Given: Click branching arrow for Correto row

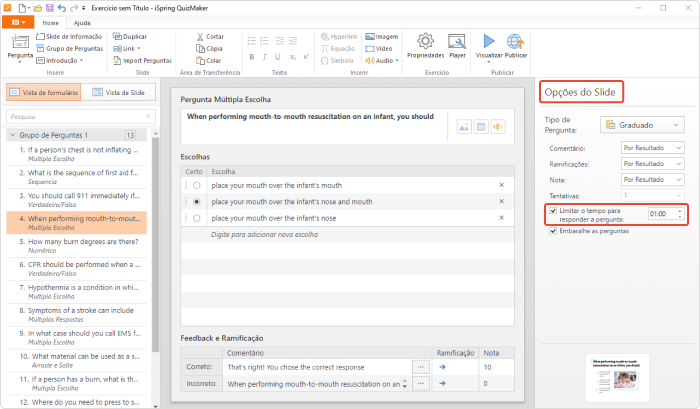Looking at the screenshot, I should coord(442,367).
